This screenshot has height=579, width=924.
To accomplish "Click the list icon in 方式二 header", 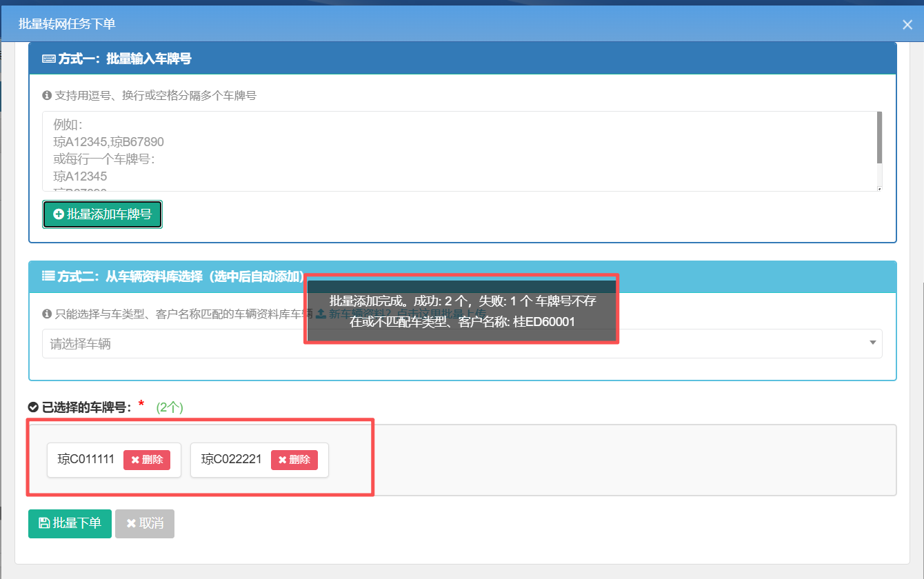I will click(48, 276).
